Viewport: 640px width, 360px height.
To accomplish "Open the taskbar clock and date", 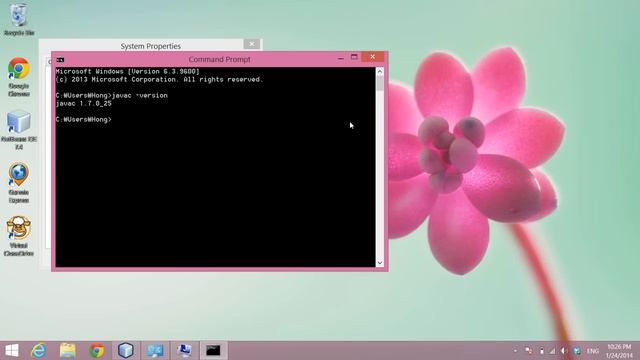I will [619, 351].
